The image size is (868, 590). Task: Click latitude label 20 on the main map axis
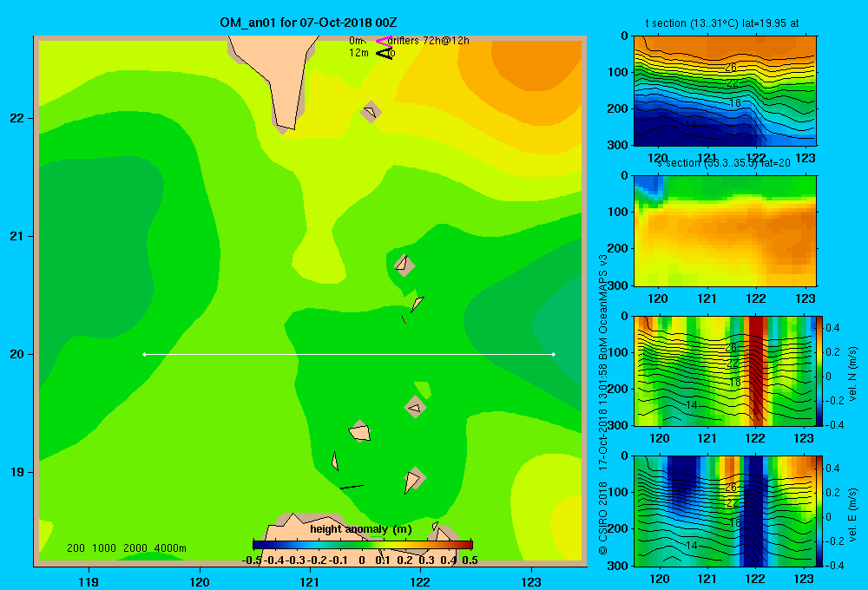point(17,354)
